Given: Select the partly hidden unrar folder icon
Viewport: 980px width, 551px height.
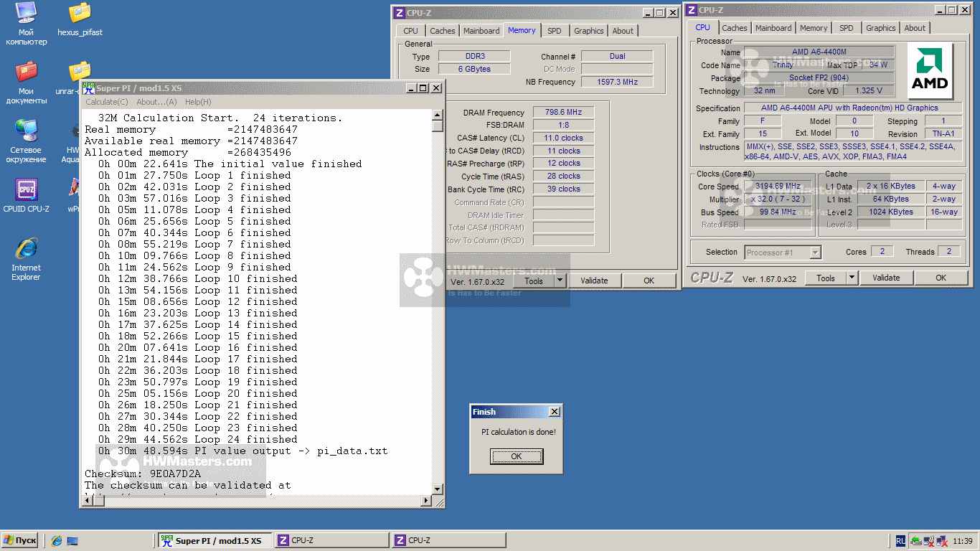Looking at the screenshot, I should click(x=72, y=79).
